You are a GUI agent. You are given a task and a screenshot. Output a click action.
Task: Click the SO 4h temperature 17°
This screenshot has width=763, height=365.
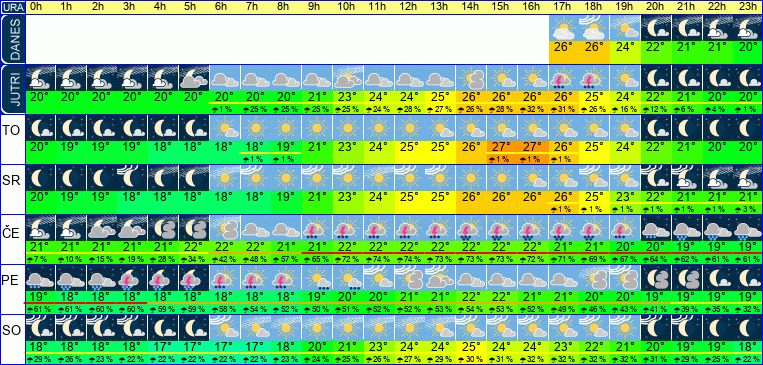coord(163,348)
